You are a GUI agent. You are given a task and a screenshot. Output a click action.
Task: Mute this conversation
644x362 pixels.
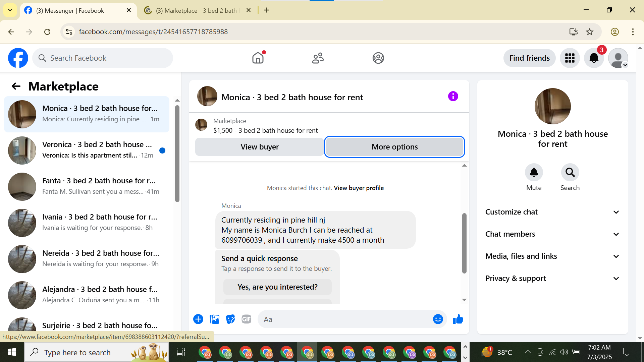(x=534, y=172)
